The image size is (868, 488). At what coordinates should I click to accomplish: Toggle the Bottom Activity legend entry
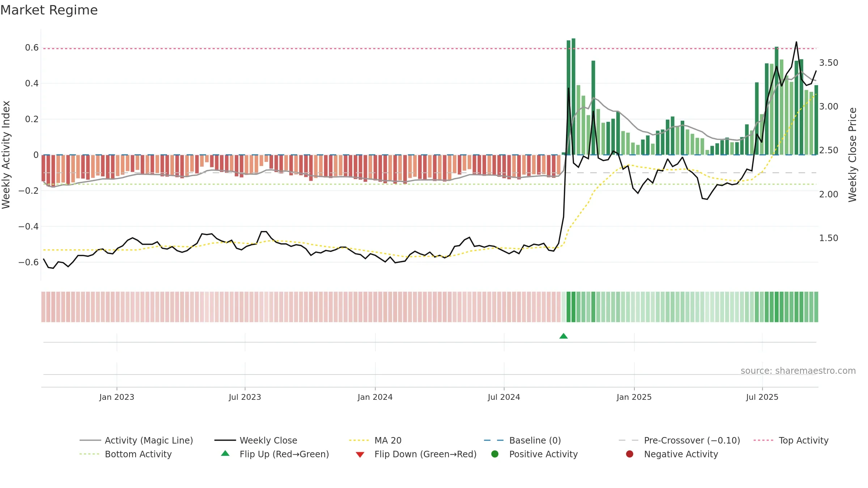click(125, 454)
